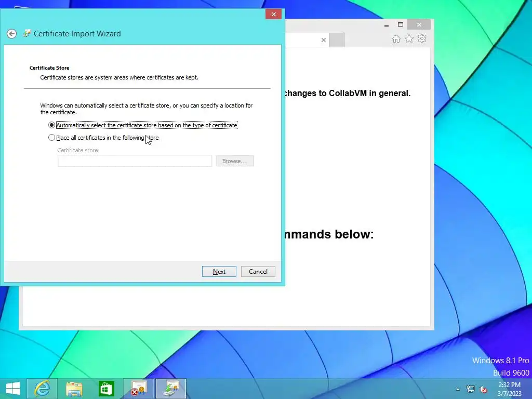Proceed with the Next button

[x=219, y=271]
